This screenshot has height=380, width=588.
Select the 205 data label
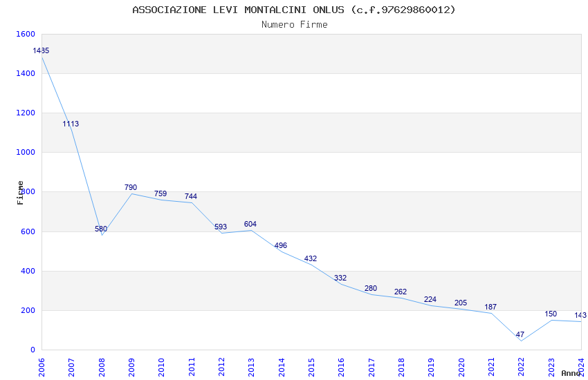461,303
